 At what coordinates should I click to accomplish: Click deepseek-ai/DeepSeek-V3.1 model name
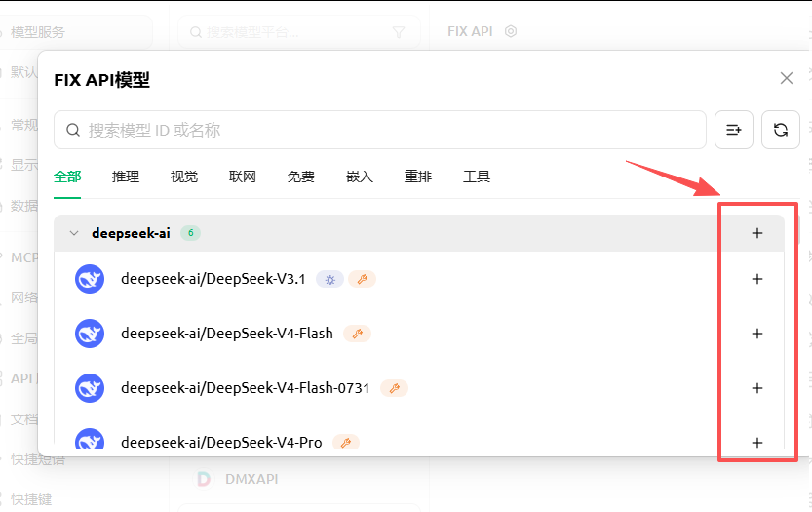pos(213,279)
